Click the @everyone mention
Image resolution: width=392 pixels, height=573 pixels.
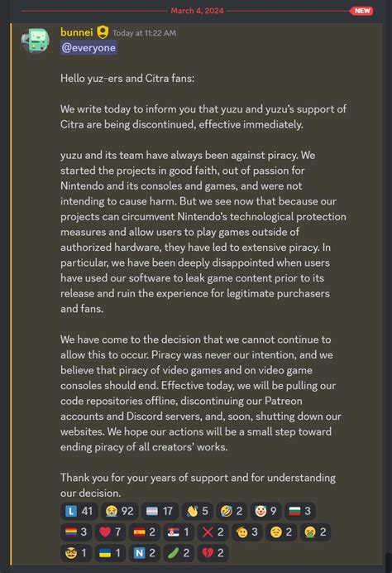[x=88, y=48]
